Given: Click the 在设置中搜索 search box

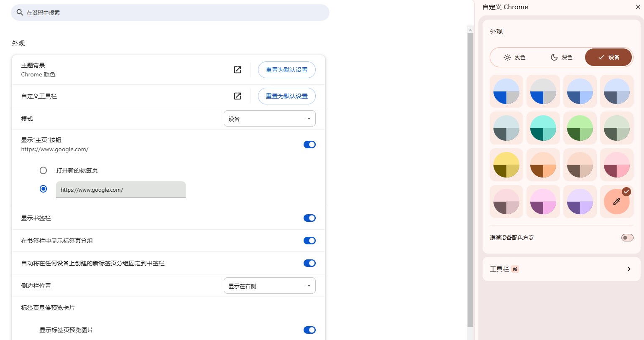Looking at the screenshot, I should point(170,13).
